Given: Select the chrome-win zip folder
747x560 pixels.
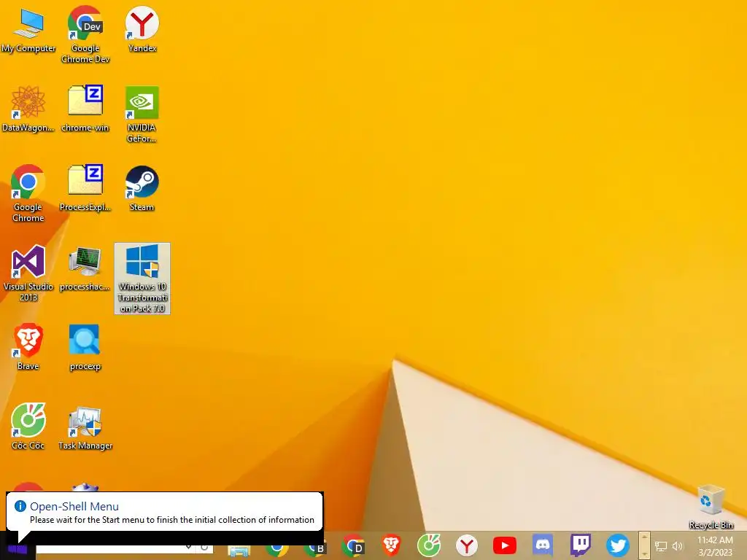Looking at the screenshot, I should tap(85, 109).
